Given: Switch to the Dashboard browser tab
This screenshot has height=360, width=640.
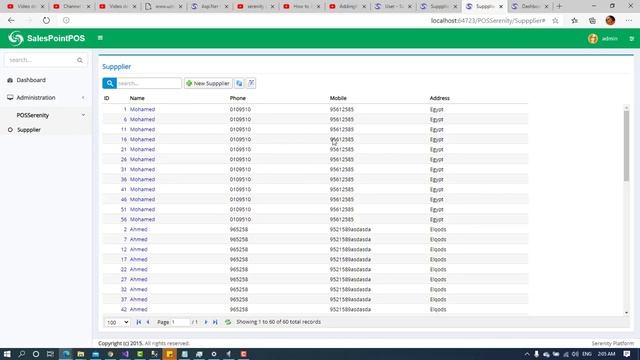Looking at the screenshot, I should [x=531, y=6].
